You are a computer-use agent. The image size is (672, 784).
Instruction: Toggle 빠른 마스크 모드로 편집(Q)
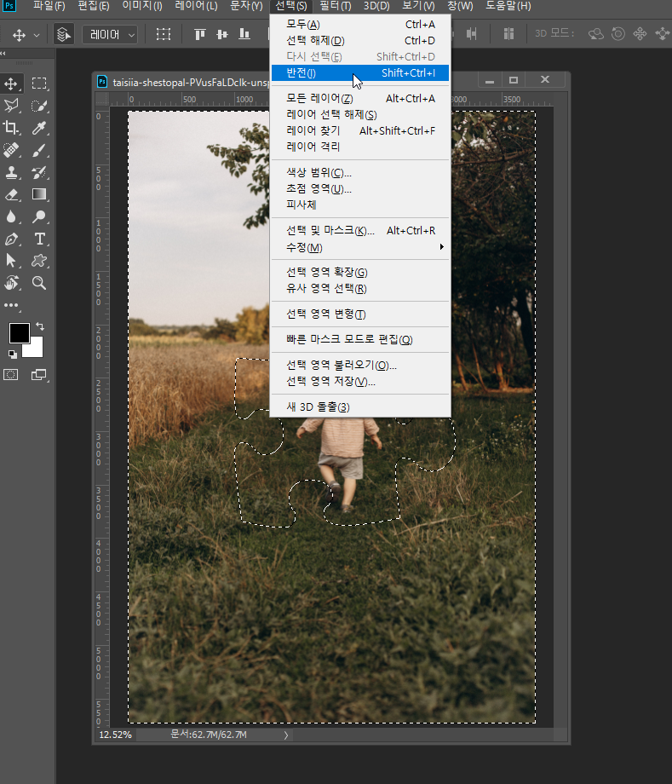[359, 339]
